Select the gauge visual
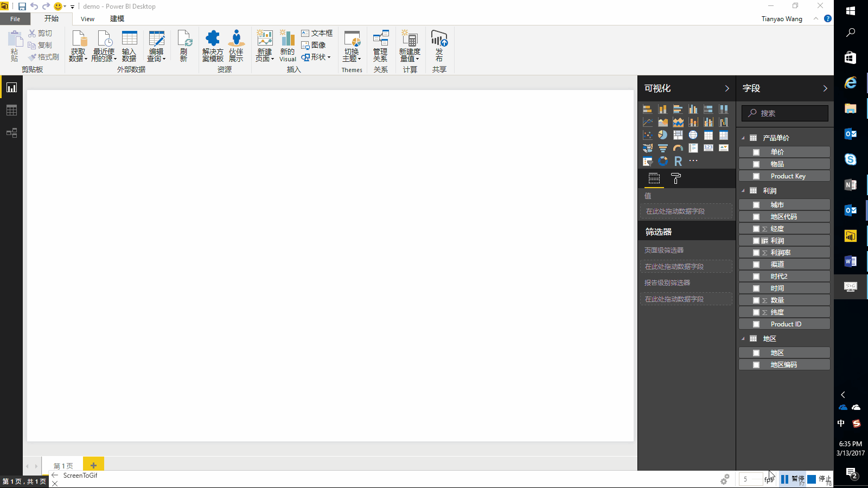Viewport: 868px width, 488px height. 678,148
